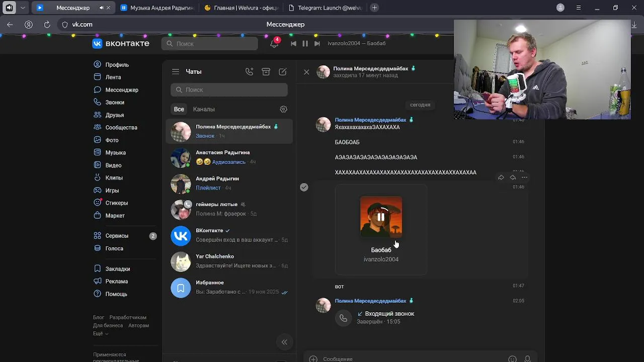Viewport: 644px width, 362px height.
Task: Open the emoji picker
Action: [512, 359]
